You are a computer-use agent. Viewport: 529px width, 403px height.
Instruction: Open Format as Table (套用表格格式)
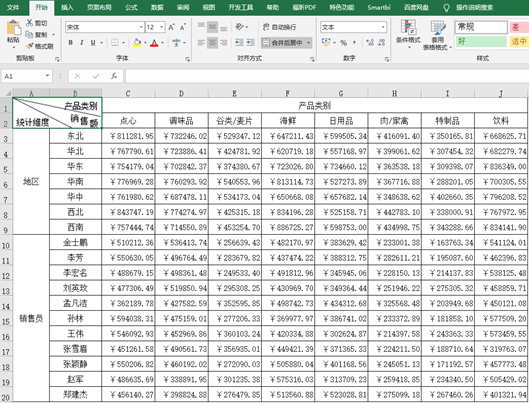click(438, 35)
